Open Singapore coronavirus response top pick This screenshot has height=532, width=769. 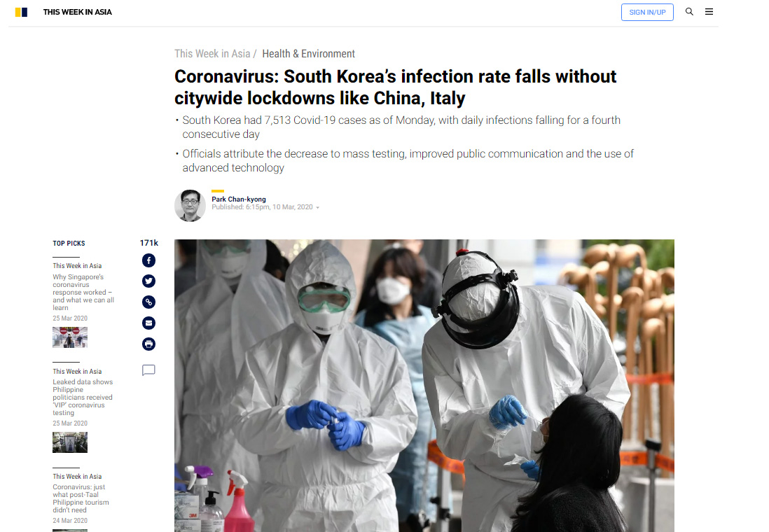click(x=83, y=292)
